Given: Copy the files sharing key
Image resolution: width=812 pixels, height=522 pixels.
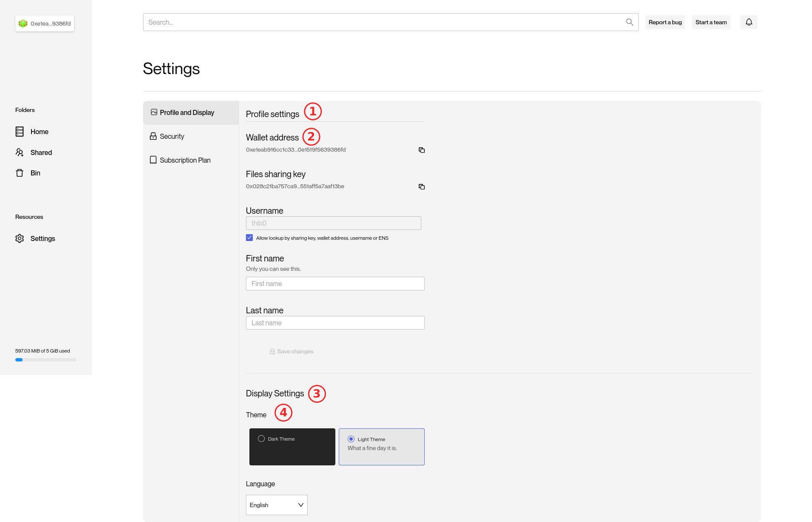Looking at the screenshot, I should 421,186.
